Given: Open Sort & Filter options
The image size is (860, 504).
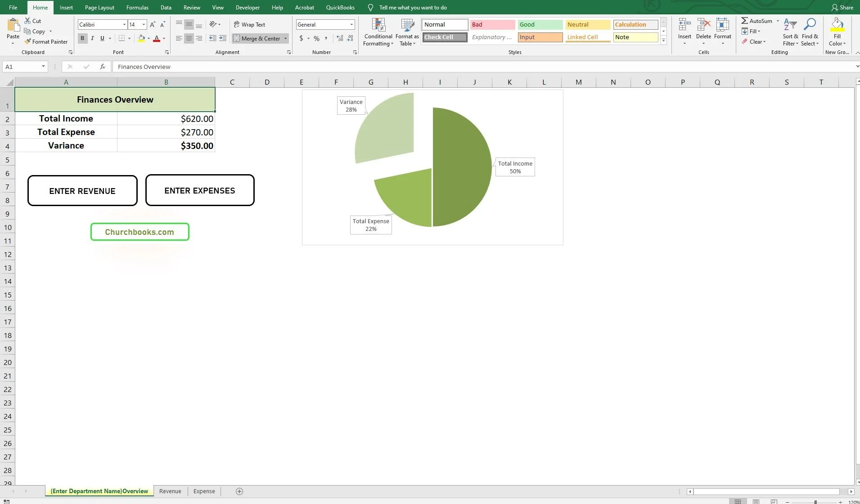Looking at the screenshot, I should (790, 32).
